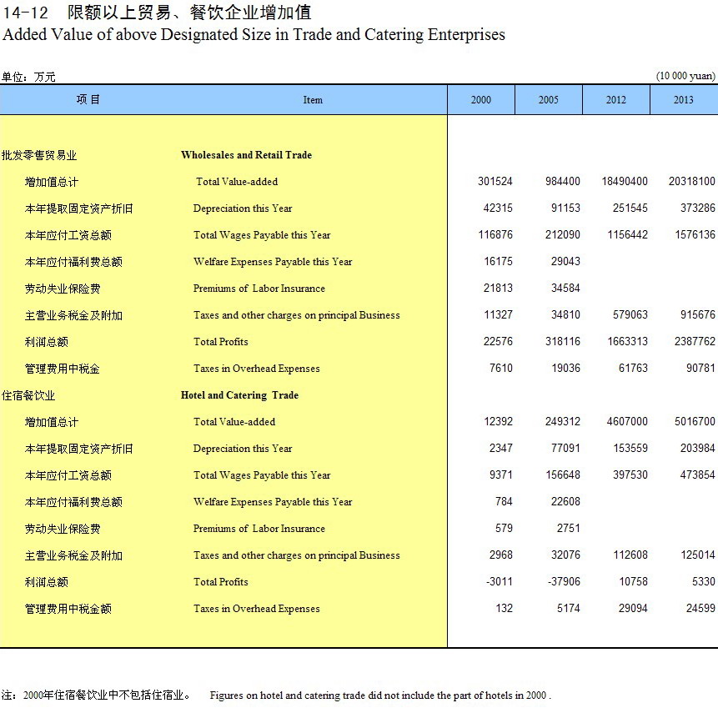Select value 22608
Screen dimensions: 718x728
[565, 501]
